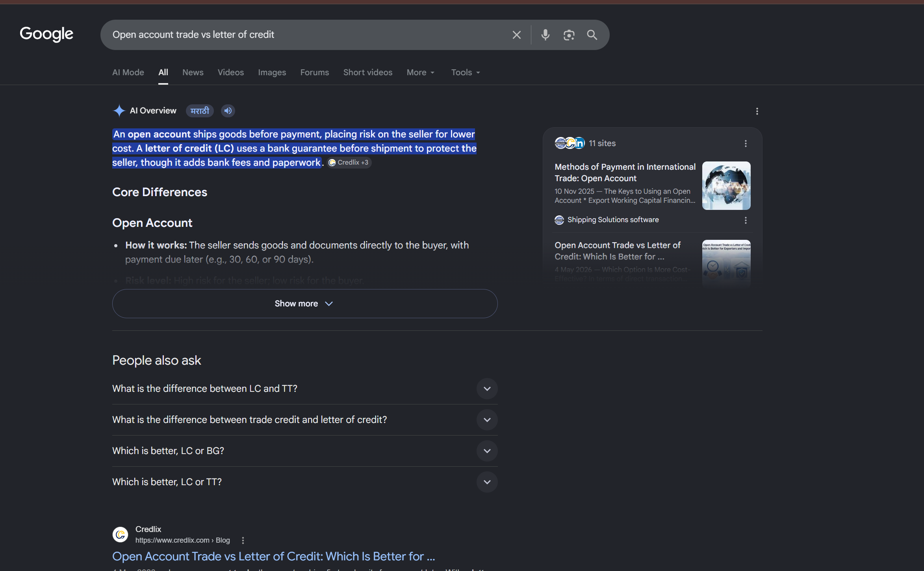This screenshot has width=924, height=571.
Task: Click the Google logo
Action: coord(46,34)
